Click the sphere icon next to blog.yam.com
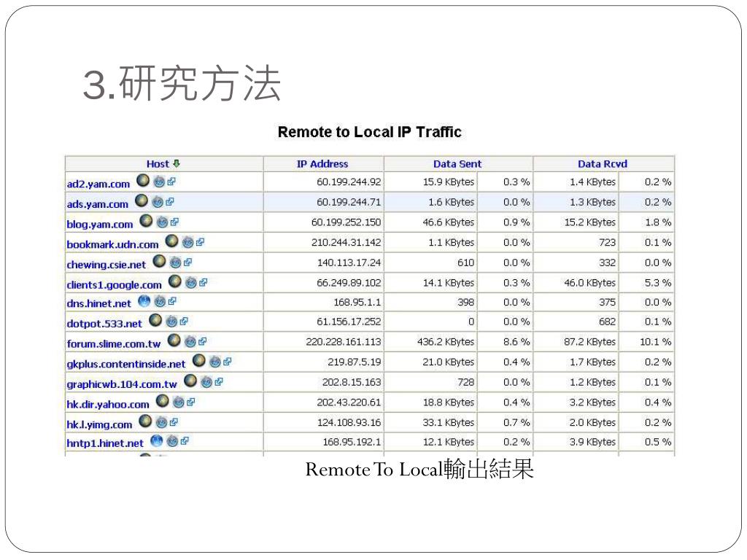Screen dimensions: 747x560 tap(146, 221)
